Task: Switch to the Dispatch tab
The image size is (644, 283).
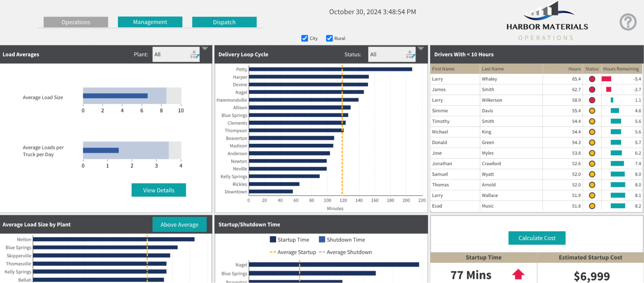Action: (224, 22)
